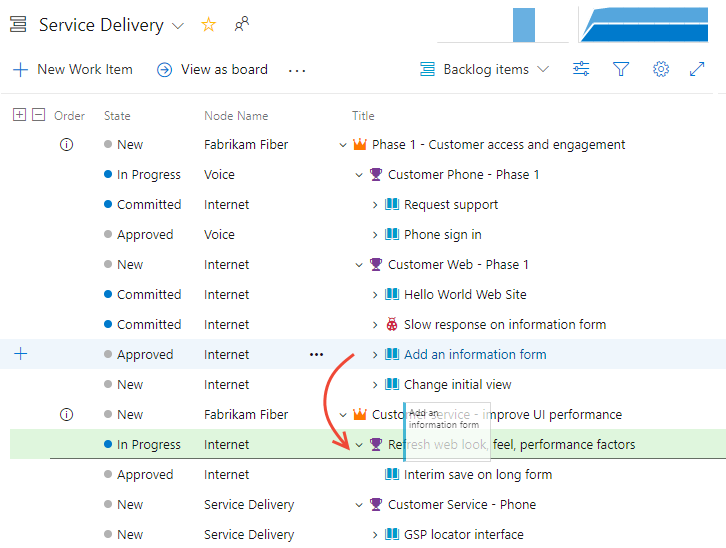Click trophy icon of Customer Web feature
This screenshot has height=548, width=726.
point(376,264)
